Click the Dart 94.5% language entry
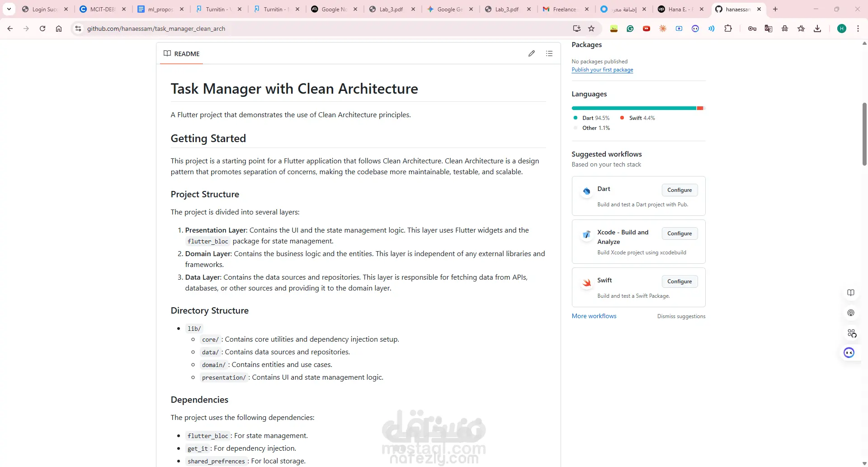 coord(592,118)
